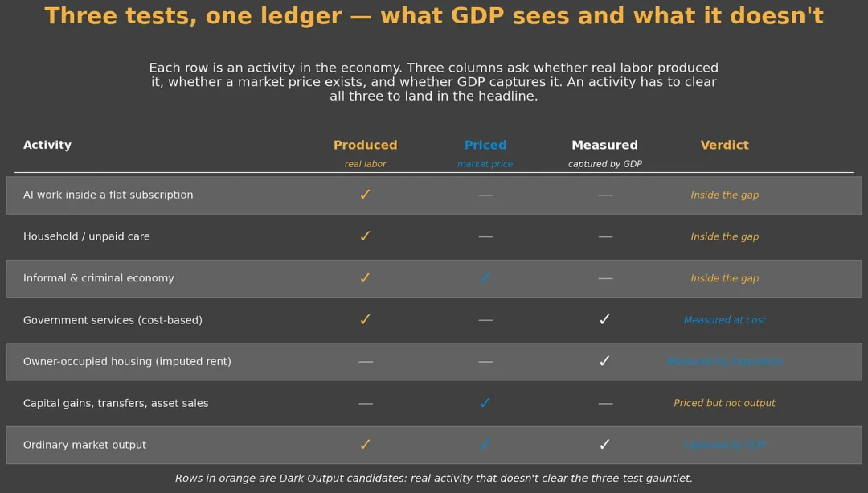Click the 'Priced but not output' verdict

click(x=724, y=403)
